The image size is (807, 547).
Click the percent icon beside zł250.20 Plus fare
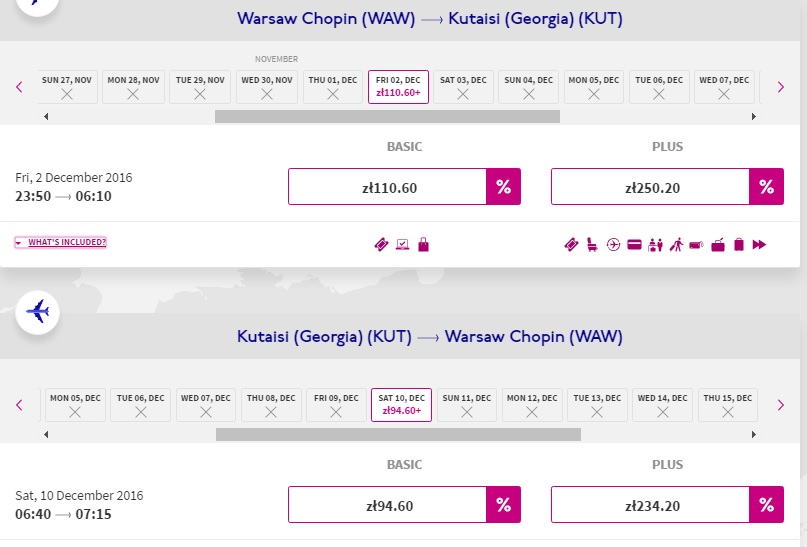coord(766,186)
